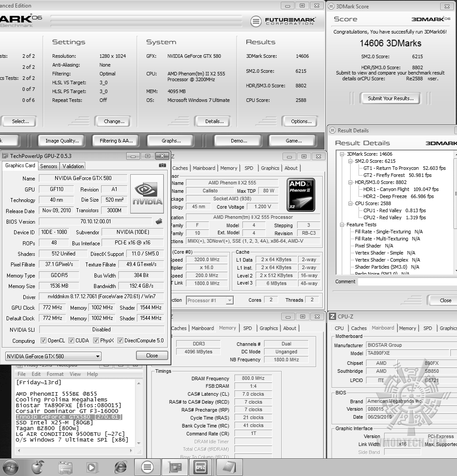This screenshot has width=457, height=476.
Task: Click the CPU-Z Z icon in mainboard window title
Action: pos(333,317)
